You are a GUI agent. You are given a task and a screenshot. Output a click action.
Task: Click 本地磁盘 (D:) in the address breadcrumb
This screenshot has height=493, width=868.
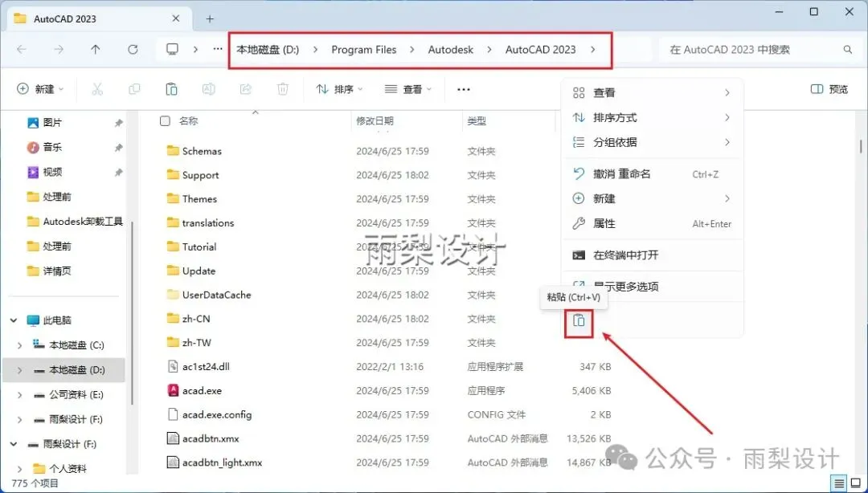point(268,49)
